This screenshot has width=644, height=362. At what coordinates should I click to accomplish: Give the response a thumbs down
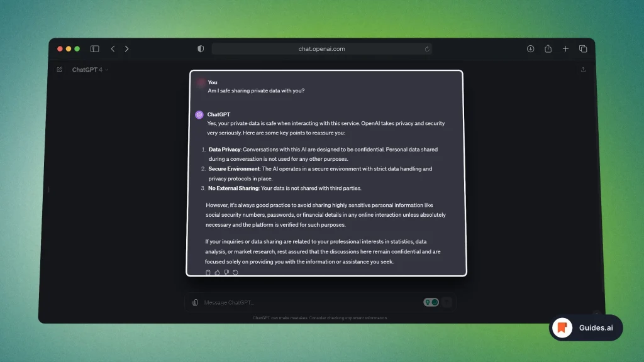tap(226, 273)
